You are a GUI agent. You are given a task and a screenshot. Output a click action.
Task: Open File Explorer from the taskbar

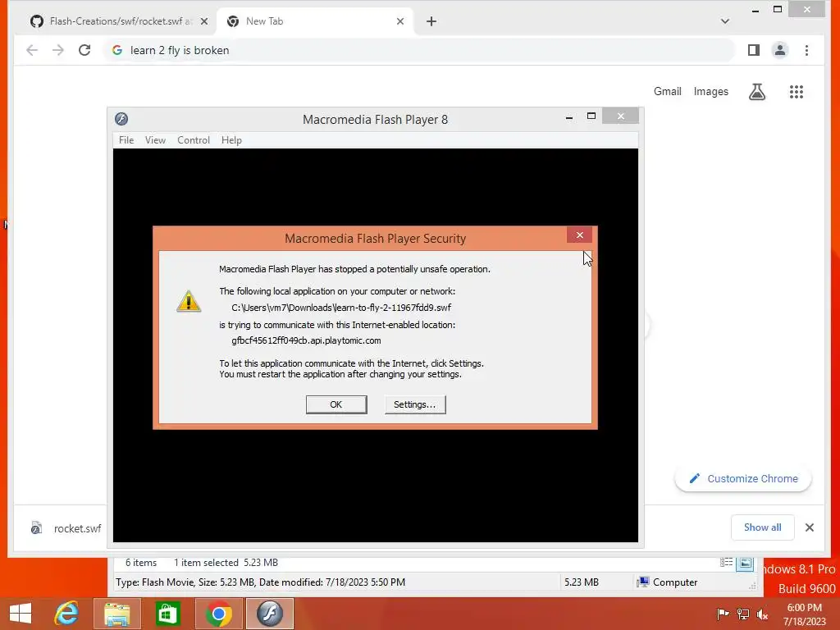[x=116, y=614]
